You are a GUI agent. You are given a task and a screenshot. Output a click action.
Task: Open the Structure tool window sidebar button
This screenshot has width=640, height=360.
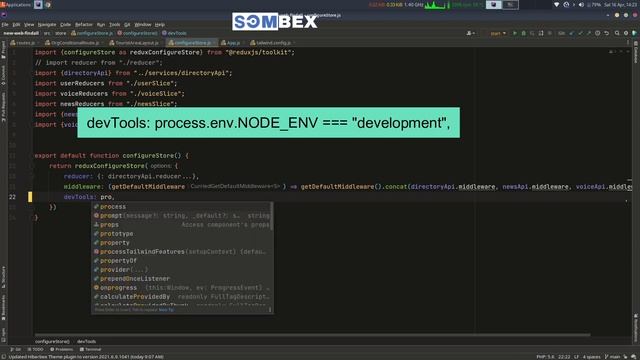[x=3, y=278]
